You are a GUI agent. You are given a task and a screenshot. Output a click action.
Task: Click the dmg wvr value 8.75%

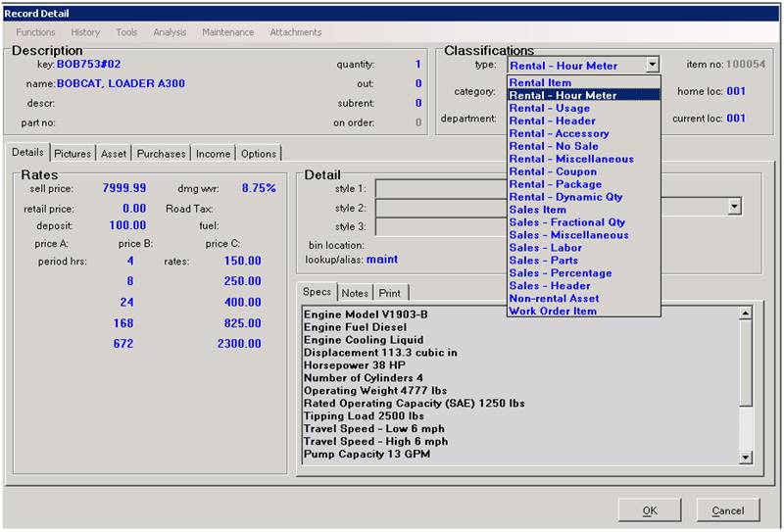(x=259, y=188)
